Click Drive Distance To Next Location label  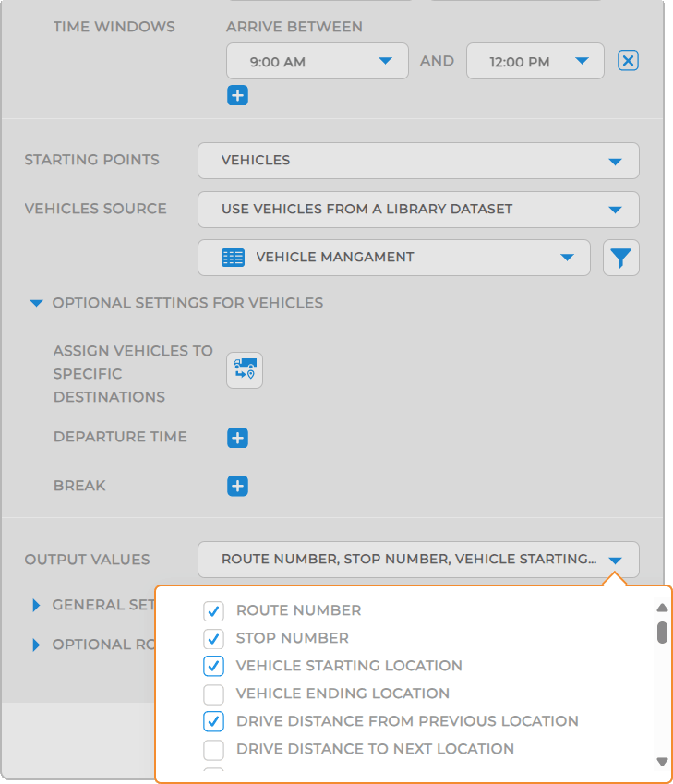375,749
